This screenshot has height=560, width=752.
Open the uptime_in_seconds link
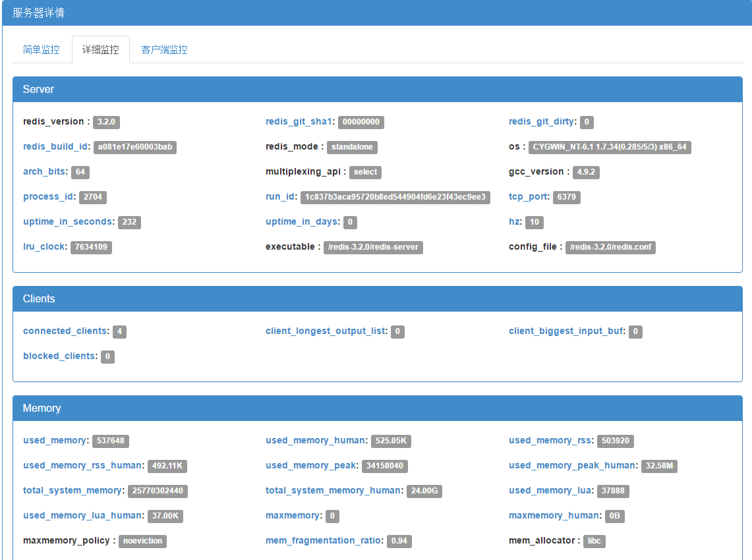coord(68,221)
